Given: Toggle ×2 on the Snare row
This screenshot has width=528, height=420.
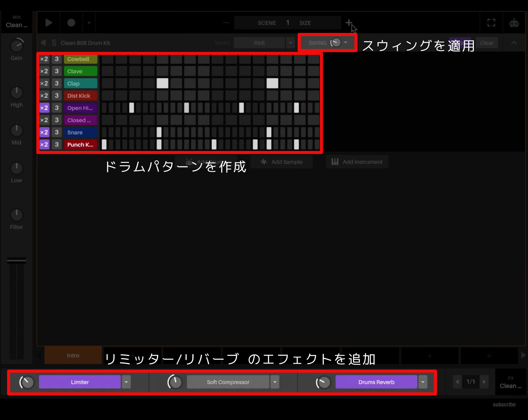Looking at the screenshot, I should pos(44,132).
